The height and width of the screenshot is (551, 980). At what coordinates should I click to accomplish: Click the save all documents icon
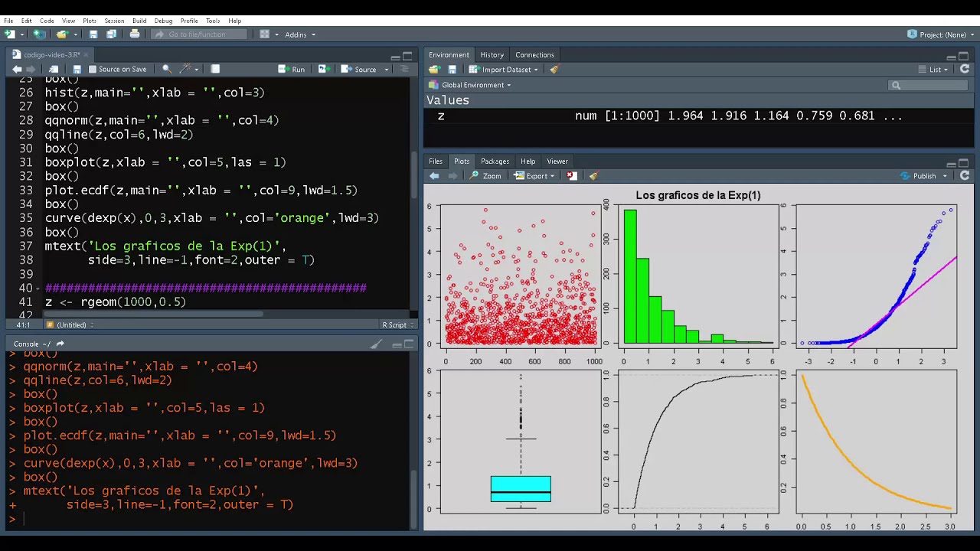[111, 34]
